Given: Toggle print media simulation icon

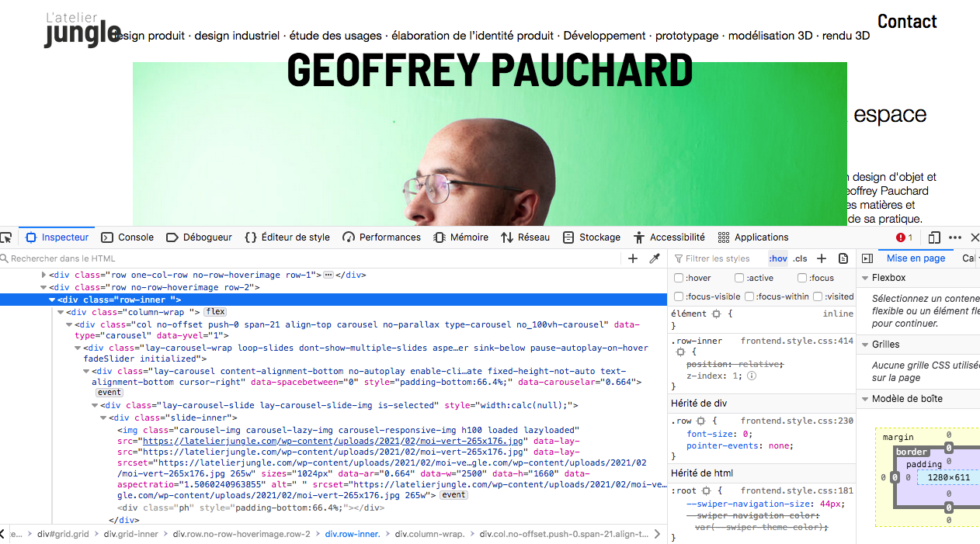Looking at the screenshot, I should click(843, 258).
